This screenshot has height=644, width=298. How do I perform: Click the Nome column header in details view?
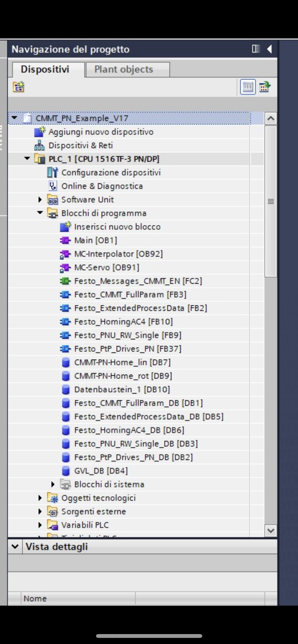78,598
